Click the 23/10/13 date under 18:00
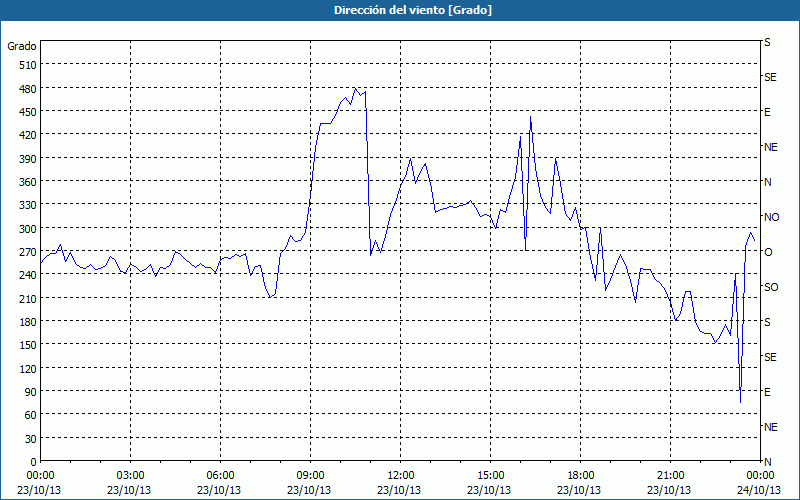Viewport: 800px width, 500px height. (579, 490)
